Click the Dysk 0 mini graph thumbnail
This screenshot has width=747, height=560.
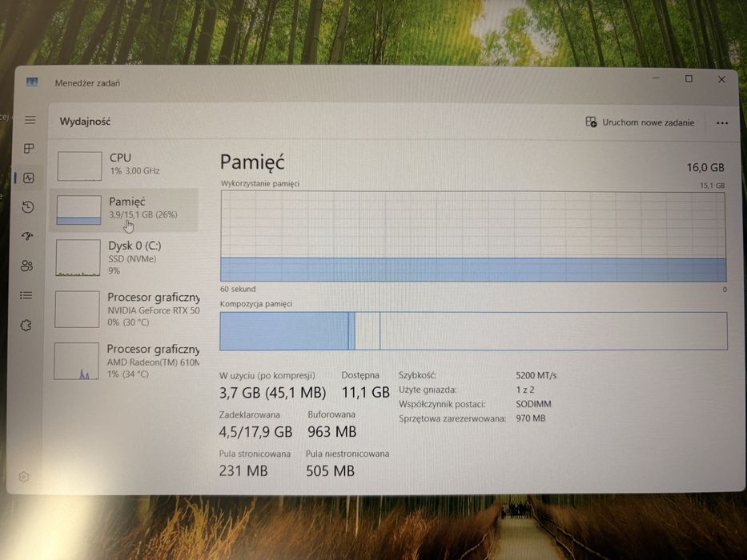tap(78, 258)
